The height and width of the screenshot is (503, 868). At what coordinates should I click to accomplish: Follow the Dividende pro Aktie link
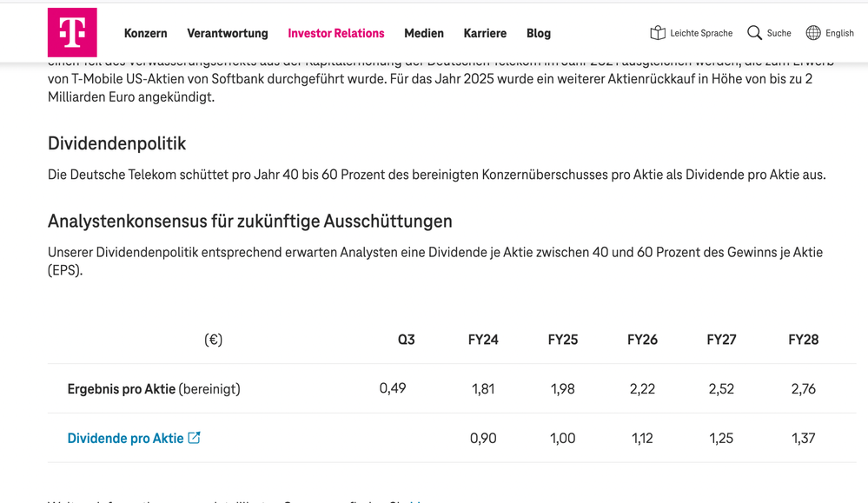[x=126, y=438]
